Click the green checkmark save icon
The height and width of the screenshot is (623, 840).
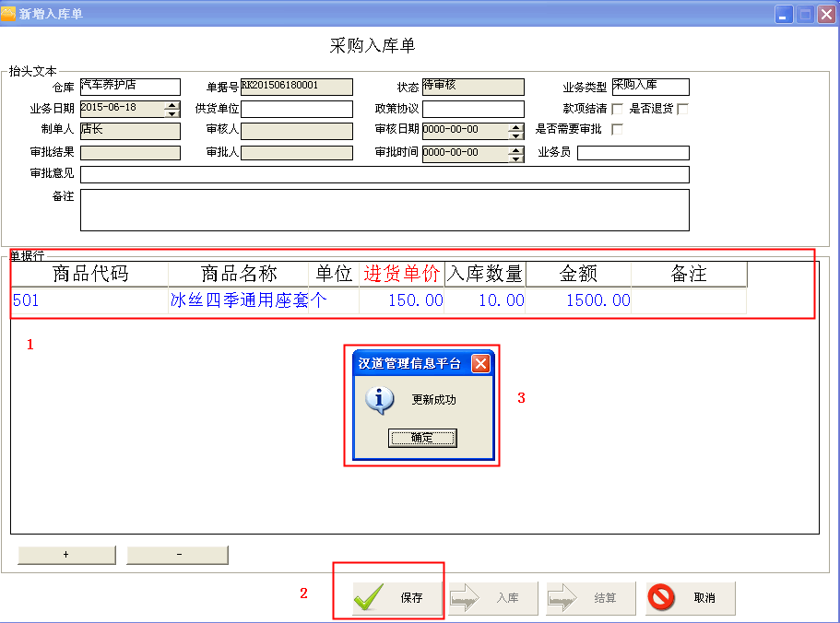pyautogui.click(x=369, y=598)
